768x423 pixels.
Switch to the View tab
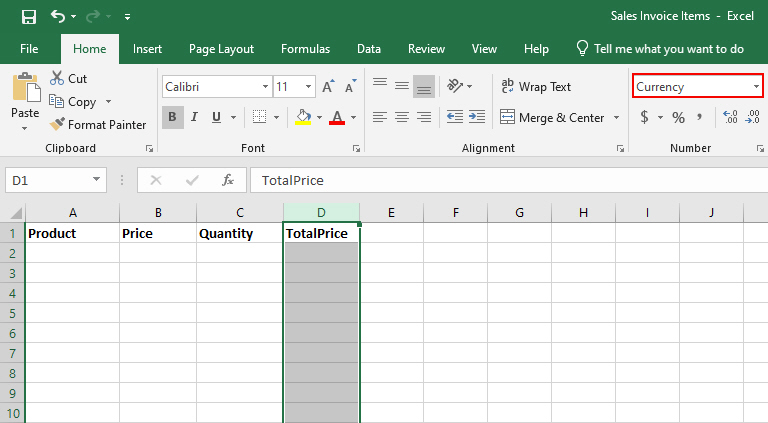pos(484,49)
